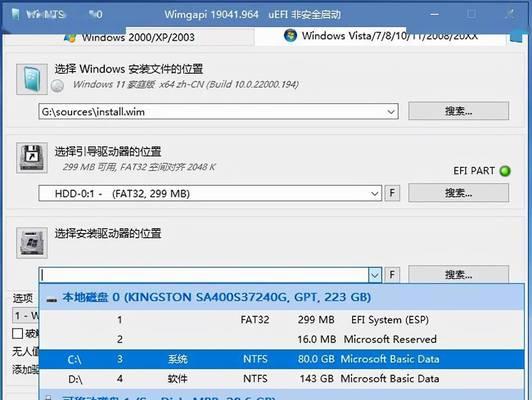Click the boot drive floppy disk icon

[32, 158]
